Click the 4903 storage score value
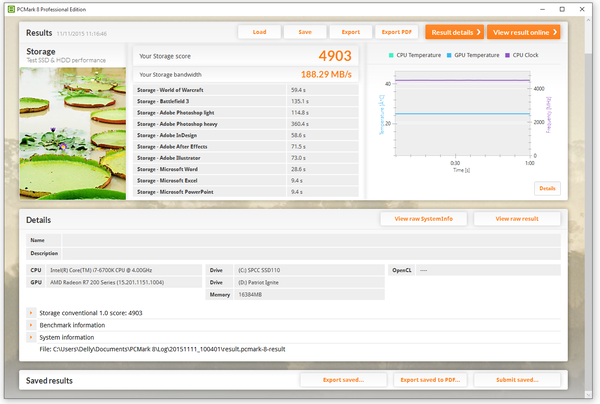This screenshot has height=404, width=600. click(335, 56)
